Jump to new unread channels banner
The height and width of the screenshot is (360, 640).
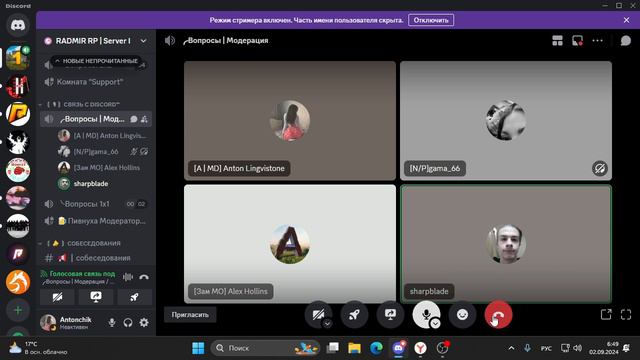click(x=96, y=61)
